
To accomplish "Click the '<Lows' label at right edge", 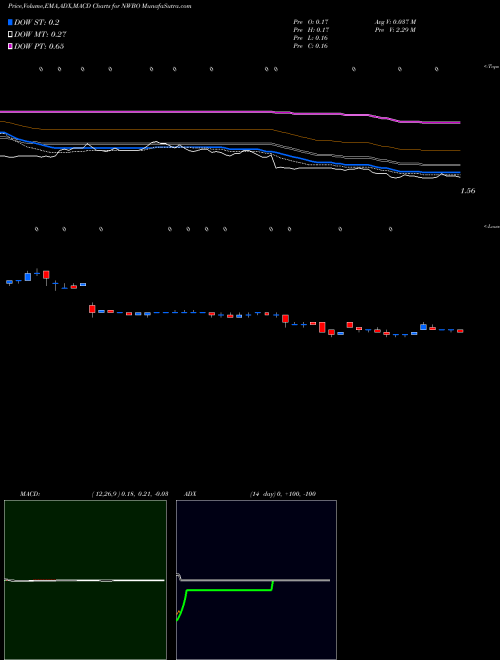I will tap(492, 226).
